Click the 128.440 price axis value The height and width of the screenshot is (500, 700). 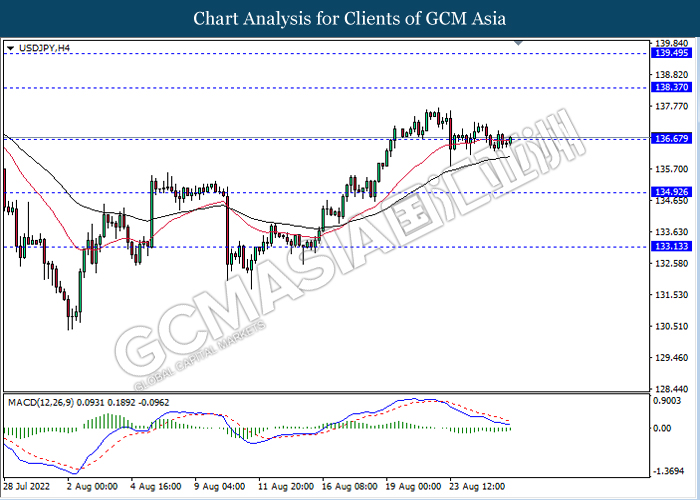point(671,390)
